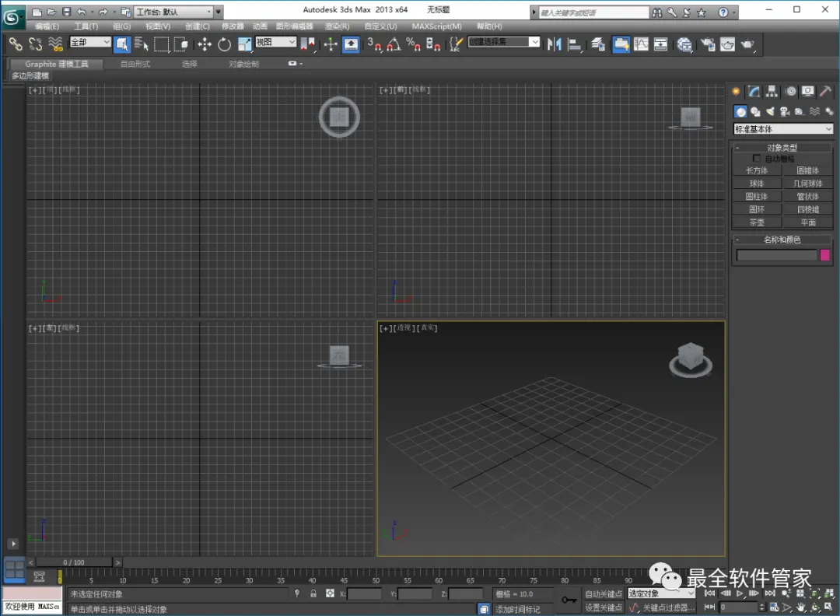Enable the 自动栅格 checkbox
Image resolution: width=840 pixels, height=616 pixels.
coord(758,159)
